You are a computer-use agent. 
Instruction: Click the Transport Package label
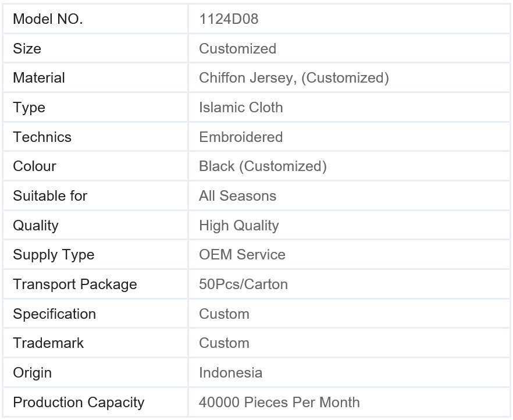(x=75, y=284)
